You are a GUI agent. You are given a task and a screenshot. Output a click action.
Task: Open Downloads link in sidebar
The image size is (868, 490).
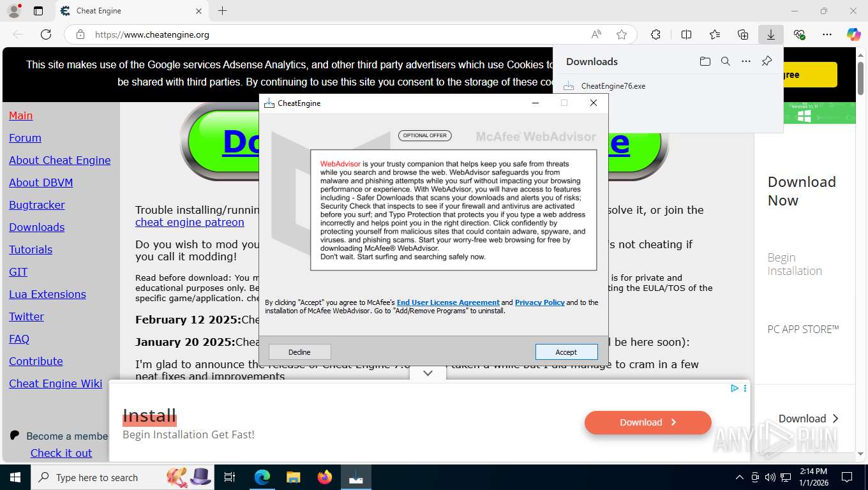pyautogui.click(x=36, y=227)
